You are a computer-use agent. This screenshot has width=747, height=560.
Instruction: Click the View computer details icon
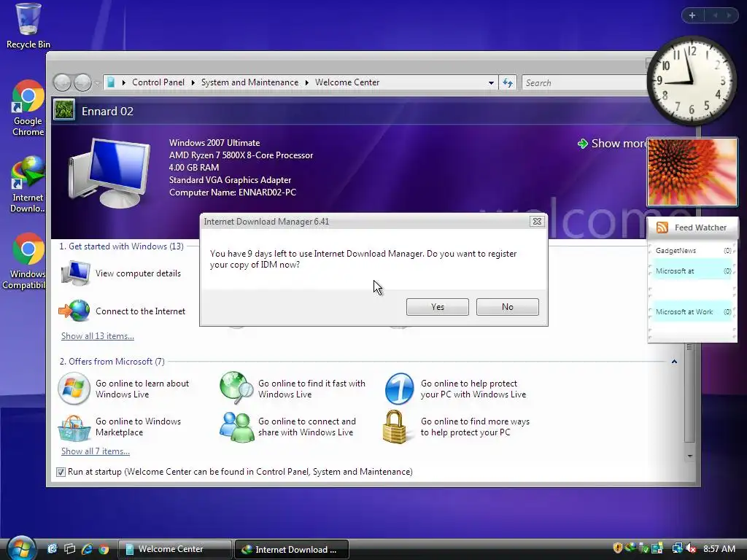tap(75, 273)
